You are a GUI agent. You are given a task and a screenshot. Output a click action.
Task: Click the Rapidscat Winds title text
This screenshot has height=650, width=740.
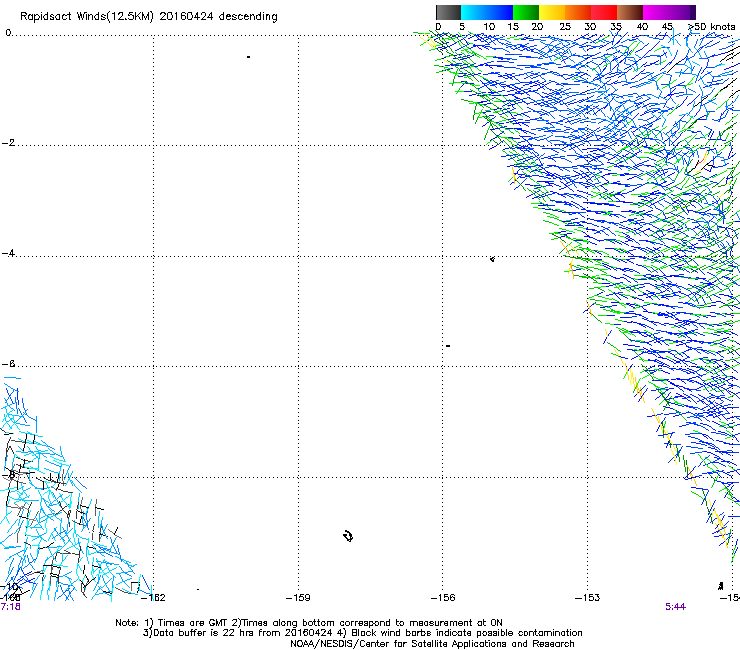[149, 17]
